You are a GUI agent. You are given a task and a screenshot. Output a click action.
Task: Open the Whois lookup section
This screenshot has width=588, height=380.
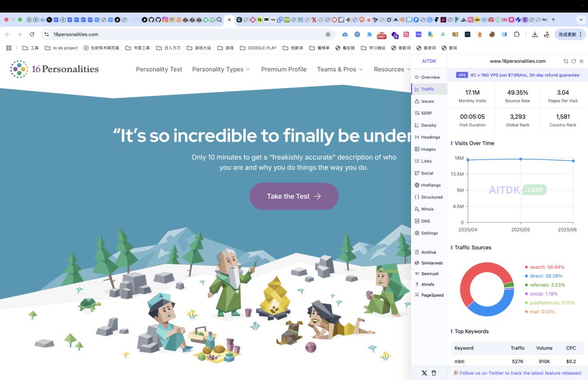point(424,209)
